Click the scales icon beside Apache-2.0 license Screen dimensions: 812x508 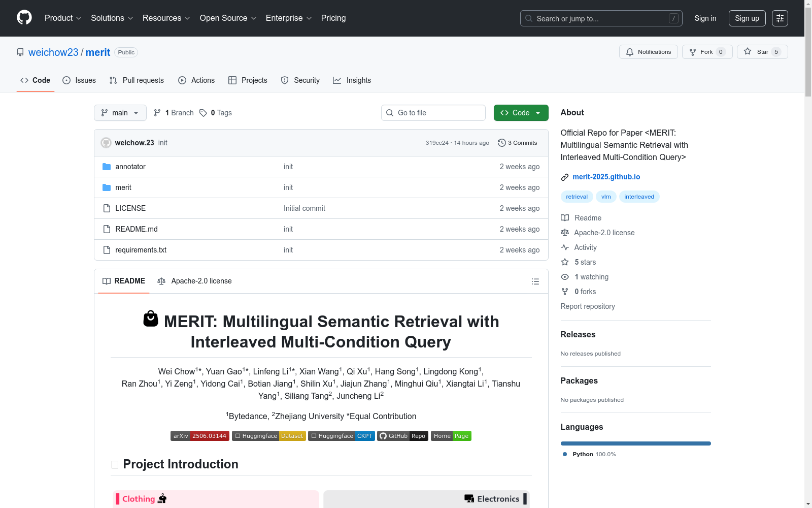pyautogui.click(x=565, y=233)
